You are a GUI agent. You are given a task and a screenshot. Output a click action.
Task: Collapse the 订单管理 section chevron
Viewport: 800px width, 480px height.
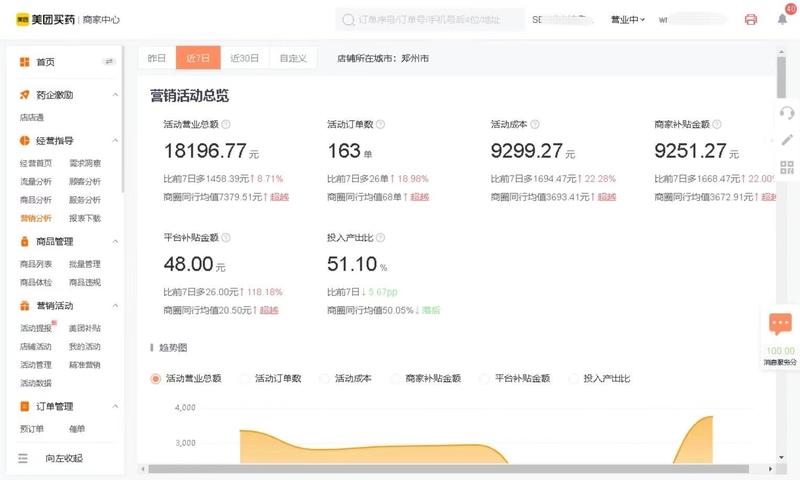[x=115, y=406]
